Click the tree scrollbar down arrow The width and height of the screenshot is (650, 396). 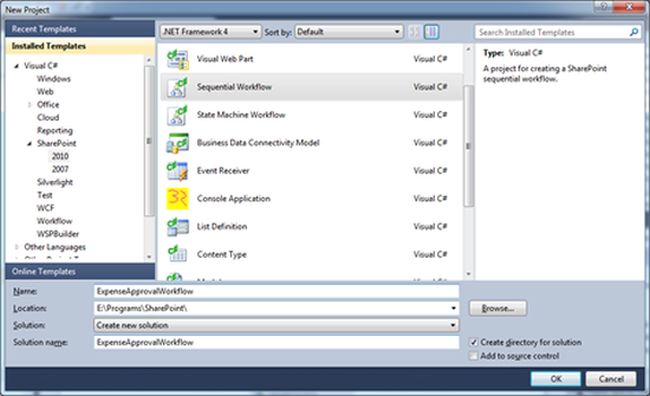click(149, 257)
